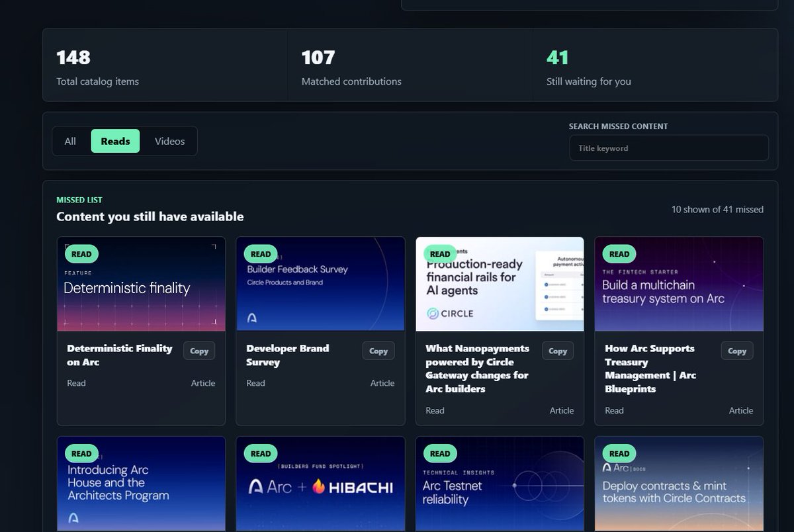This screenshot has height=532, width=794.
Task: Open the Arc + Hibachi spotlight thumbnail
Action: [320, 484]
